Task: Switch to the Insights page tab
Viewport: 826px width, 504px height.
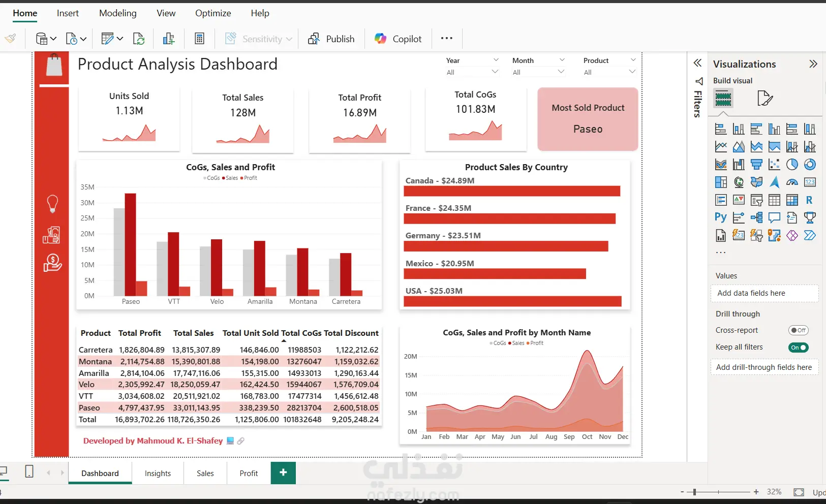Action: (x=158, y=473)
